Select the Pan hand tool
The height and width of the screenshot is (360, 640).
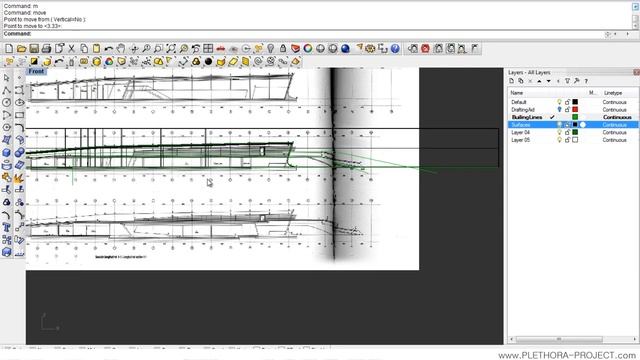(121, 49)
